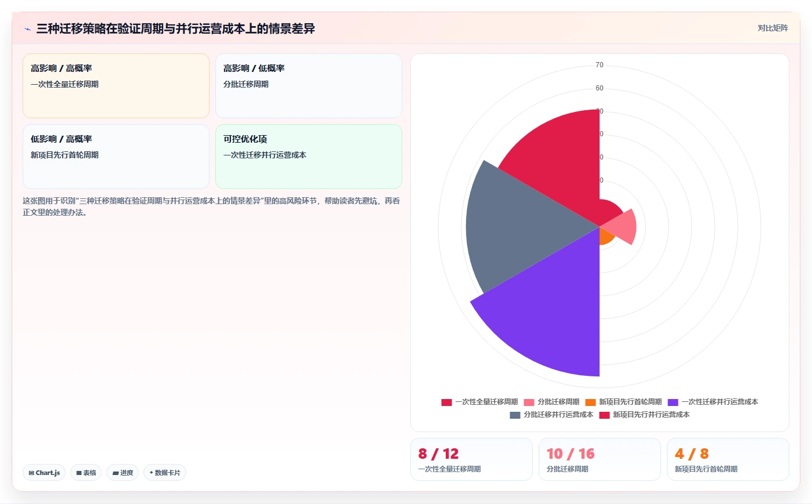Open the 4 / 8 新项目先行首轮周期 stat card
The height and width of the screenshot is (504, 812).
pos(728,459)
